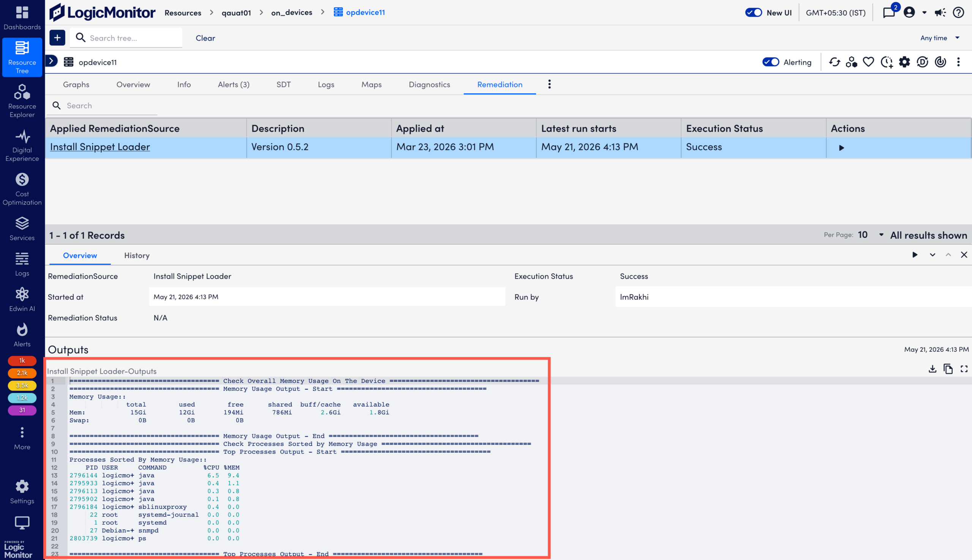The width and height of the screenshot is (972, 560).
Task: Open the user account icon
Action: 909,12
